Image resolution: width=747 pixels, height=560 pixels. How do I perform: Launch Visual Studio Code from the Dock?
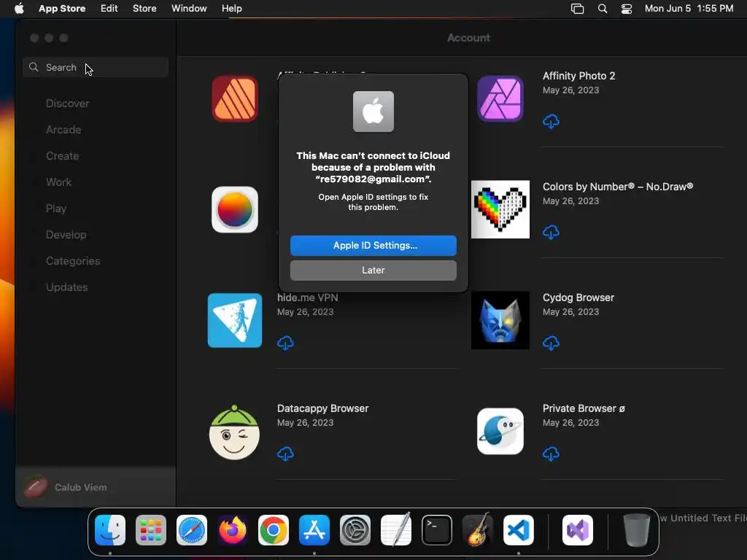click(x=519, y=530)
